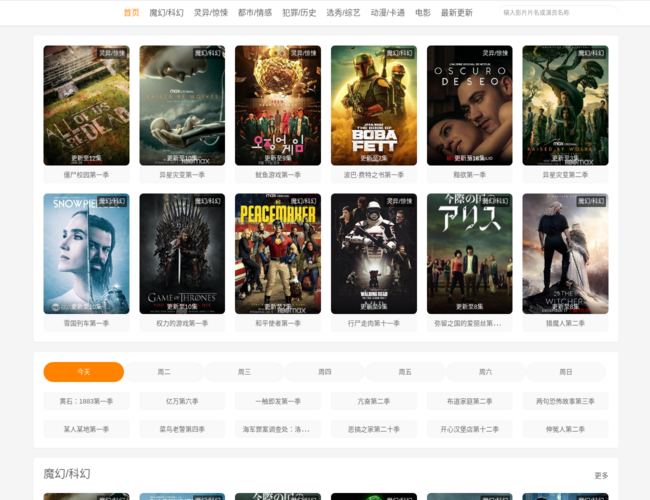The image size is (650, 500).
Task: Open the Alice in Borderland poster
Action: (469, 253)
